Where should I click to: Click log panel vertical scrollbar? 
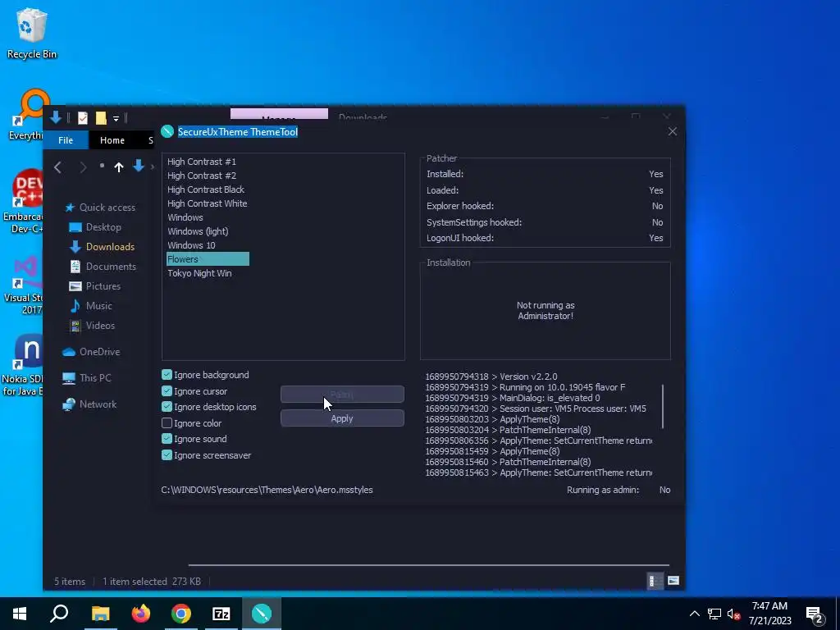(663, 407)
